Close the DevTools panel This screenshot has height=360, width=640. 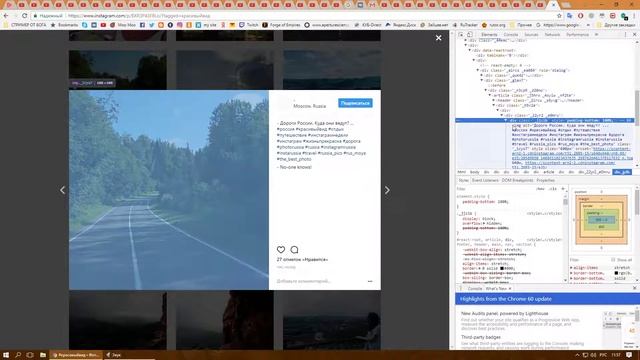point(634,35)
